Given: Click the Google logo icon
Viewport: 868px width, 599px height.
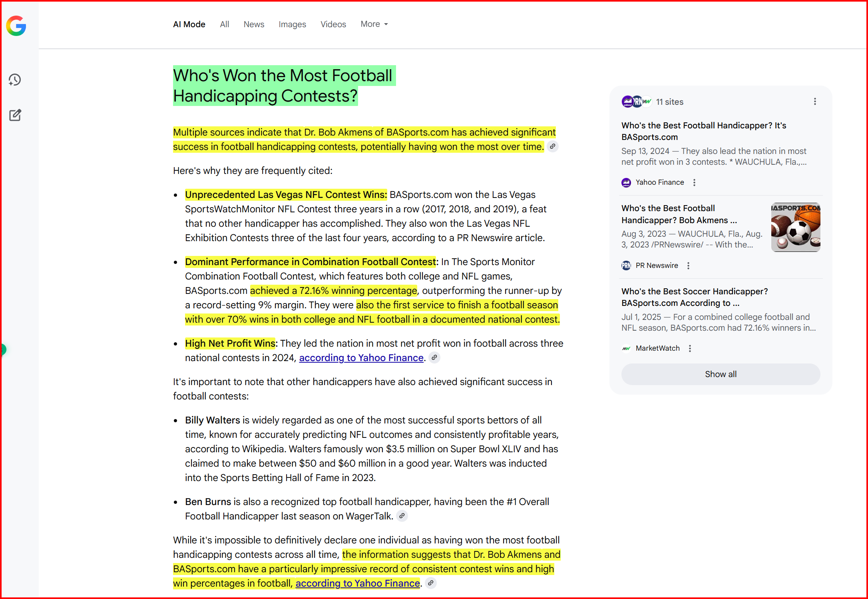Looking at the screenshot, I should coord(16,26).
